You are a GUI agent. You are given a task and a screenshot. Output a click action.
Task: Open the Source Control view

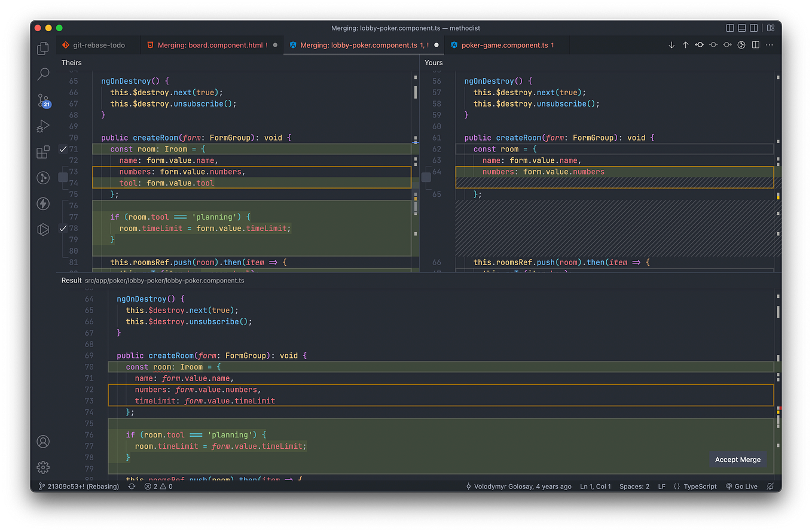click(x=42, y=100)
